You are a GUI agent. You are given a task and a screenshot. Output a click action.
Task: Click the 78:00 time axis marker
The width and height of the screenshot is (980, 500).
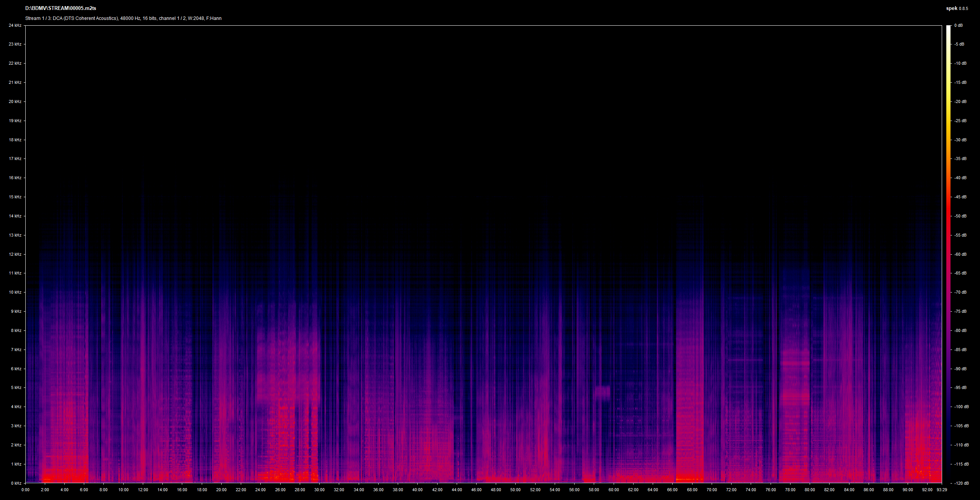pyautogui.click(x=790, y=490)
